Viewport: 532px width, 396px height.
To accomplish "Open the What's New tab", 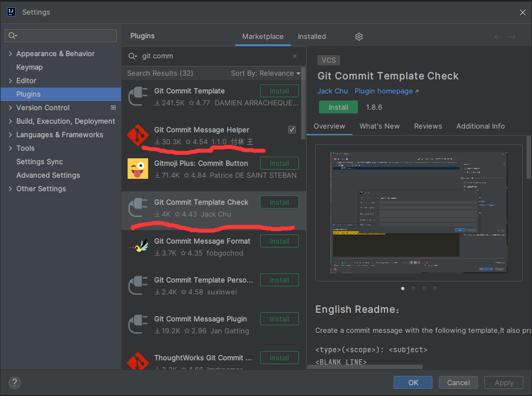I will (x=380, y=126).
